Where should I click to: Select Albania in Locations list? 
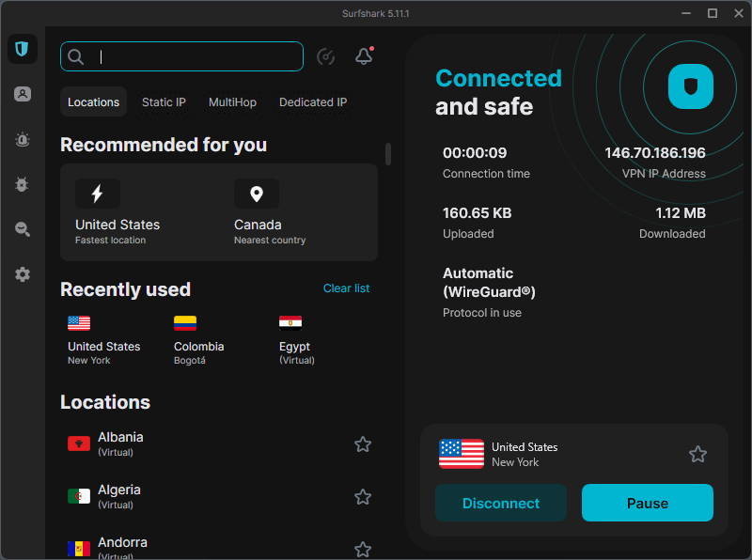coord(219,444)
